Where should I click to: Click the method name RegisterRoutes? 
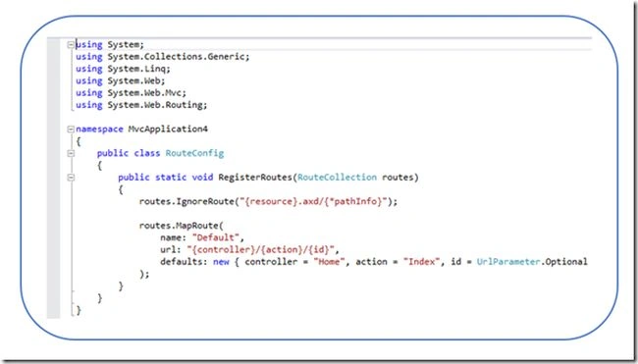click(x=255, y=178)
